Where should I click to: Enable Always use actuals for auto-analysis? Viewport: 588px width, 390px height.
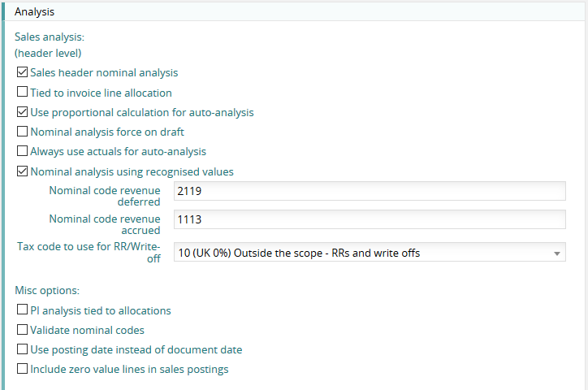pyautogui.click(x=23, y=151)
